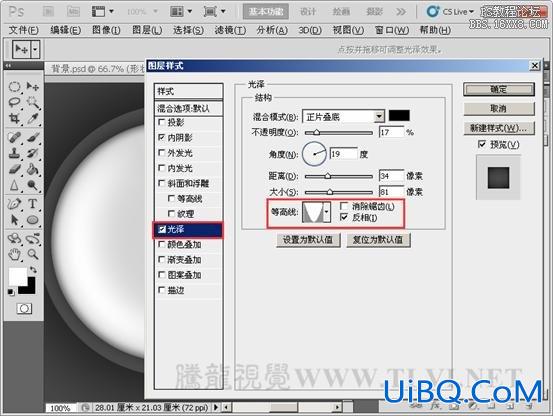Select the History Brush tool
The height and width of the screenshot is (416, 553).
33,153
